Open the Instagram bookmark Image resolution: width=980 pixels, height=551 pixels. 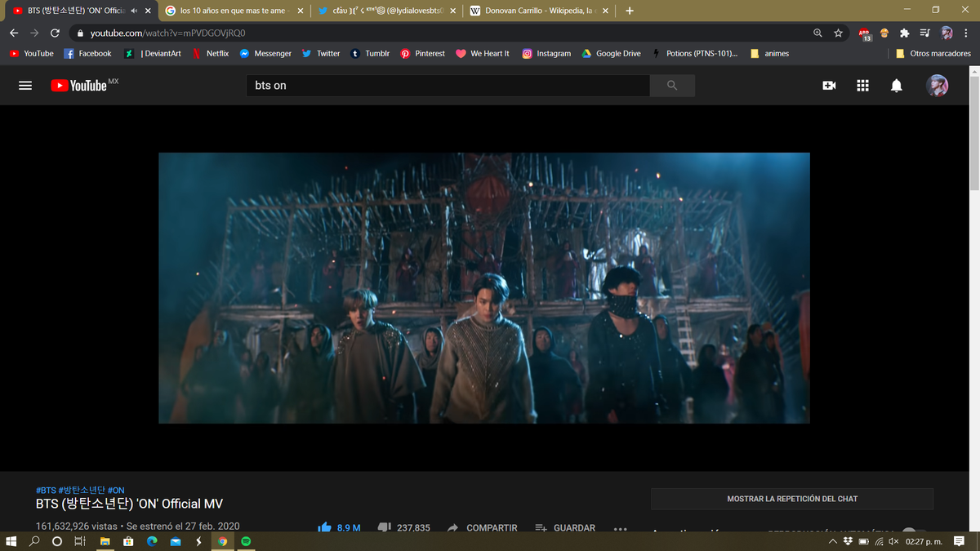(546, 53)
